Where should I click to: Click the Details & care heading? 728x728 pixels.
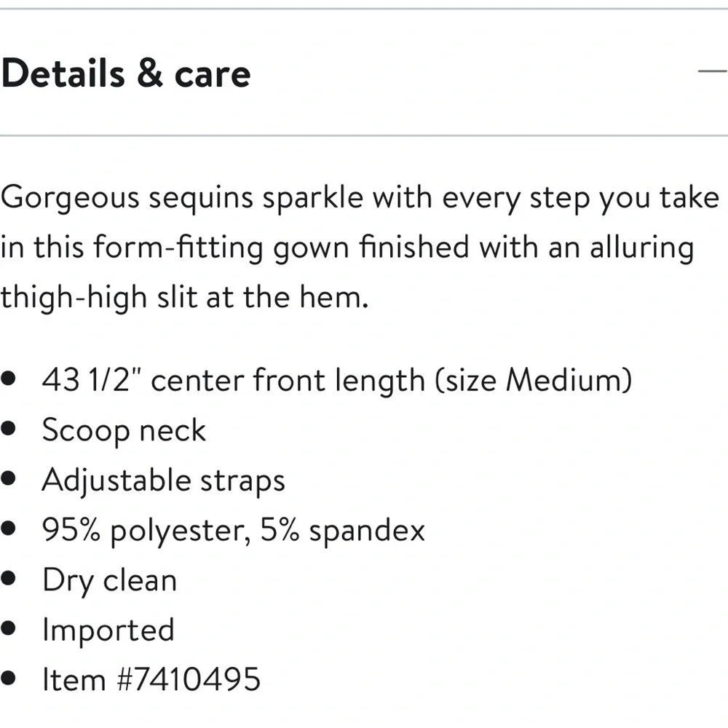pyautogui.click(x=126, y=73)
